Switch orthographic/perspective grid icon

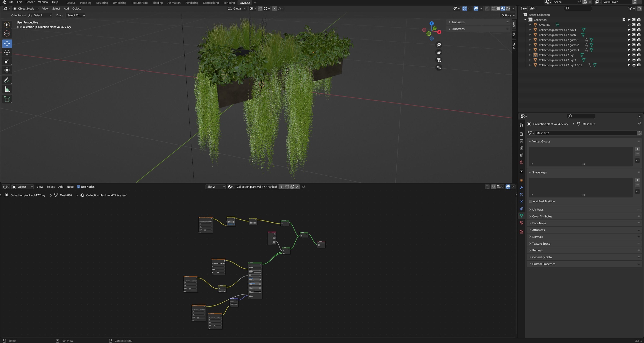pos(438,68)
